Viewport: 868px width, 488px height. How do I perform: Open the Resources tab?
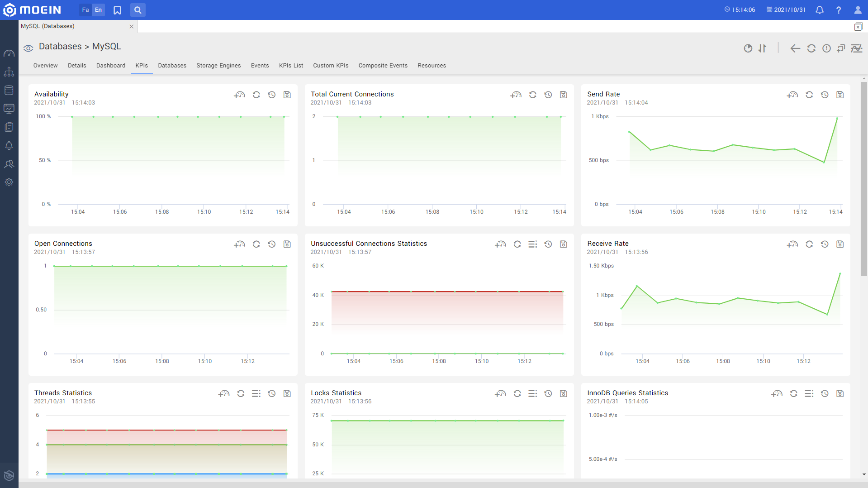tap(432, 66)
